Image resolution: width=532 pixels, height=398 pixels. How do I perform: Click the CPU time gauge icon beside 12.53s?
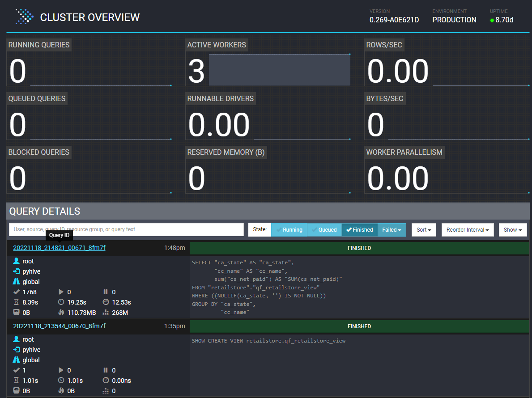point(106,302)
